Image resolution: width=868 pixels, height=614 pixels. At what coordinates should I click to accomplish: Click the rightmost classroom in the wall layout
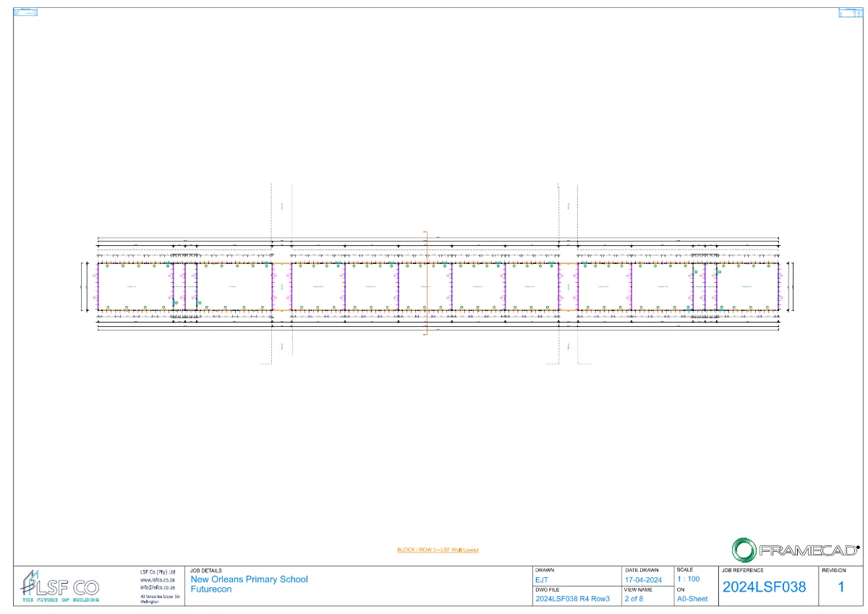[x=748, y=287]
